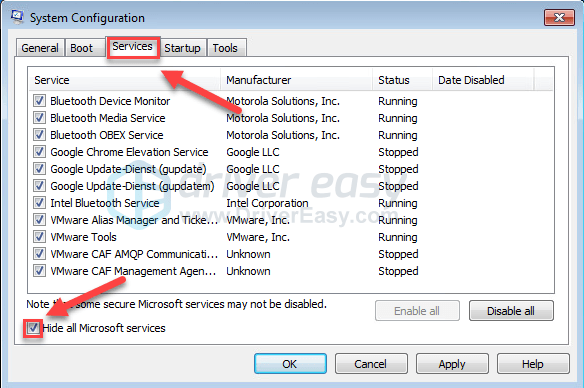Screen dimensions: 584x388
Task: Uncheck Bluetooth Media Service checkbox
Action: (x=39, y=118)
